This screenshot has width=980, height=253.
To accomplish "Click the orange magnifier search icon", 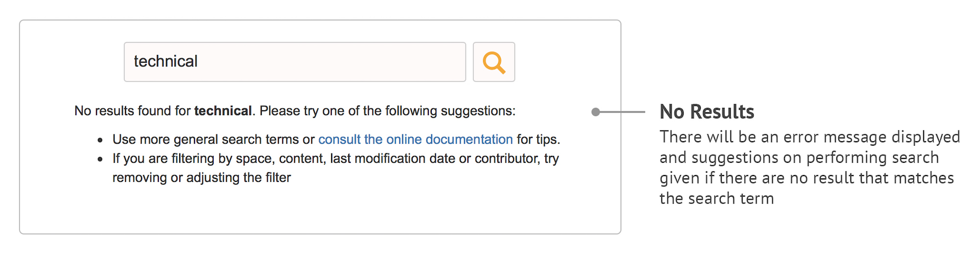I will [x=493, y=62].
